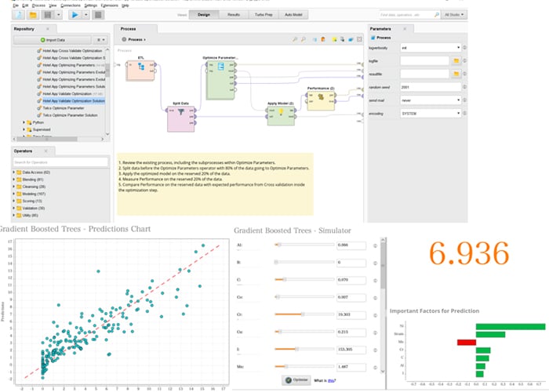Image resolution: width=549 pixels, height=392 pixels.
Task: Expand the Modeling operators group
Action: (x=14, y=194)
